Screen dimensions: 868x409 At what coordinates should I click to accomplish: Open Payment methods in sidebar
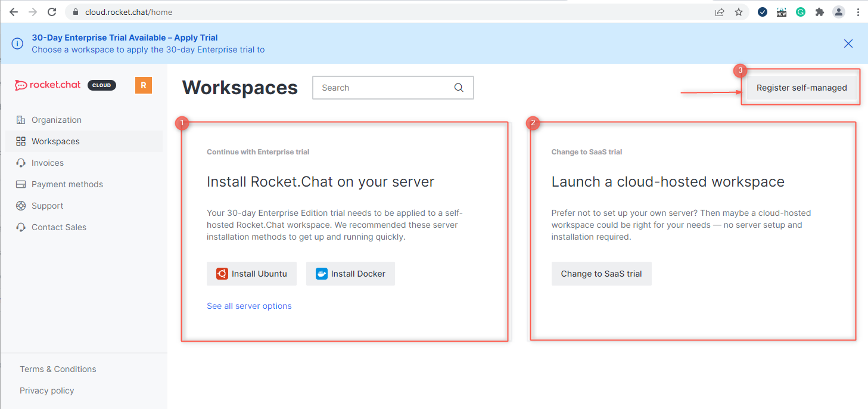tap(84, 184)
